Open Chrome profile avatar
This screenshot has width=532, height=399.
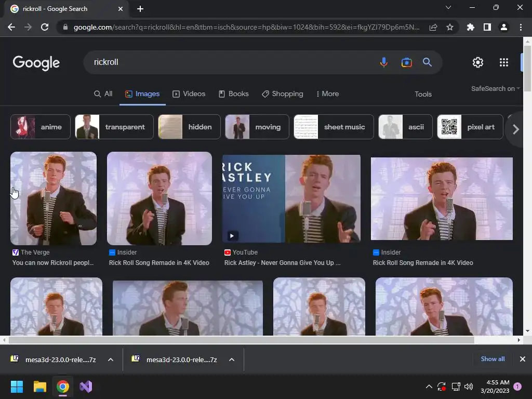(504, 27)
